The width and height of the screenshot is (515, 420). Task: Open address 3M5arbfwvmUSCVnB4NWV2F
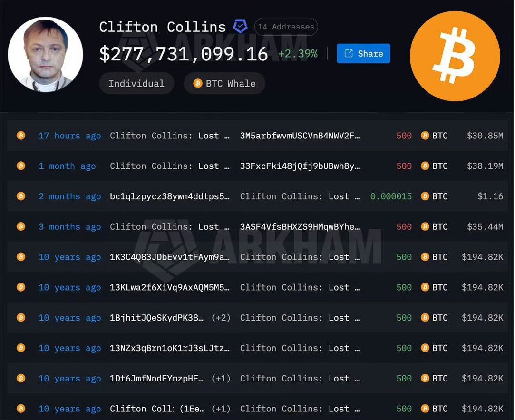(x=300, y=136)
